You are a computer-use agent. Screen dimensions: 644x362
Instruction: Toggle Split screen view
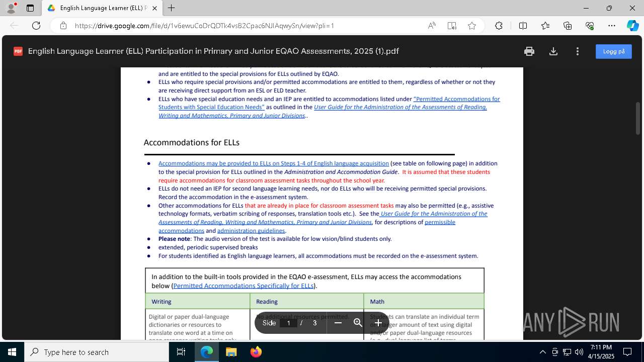click(x=523, y=26)
